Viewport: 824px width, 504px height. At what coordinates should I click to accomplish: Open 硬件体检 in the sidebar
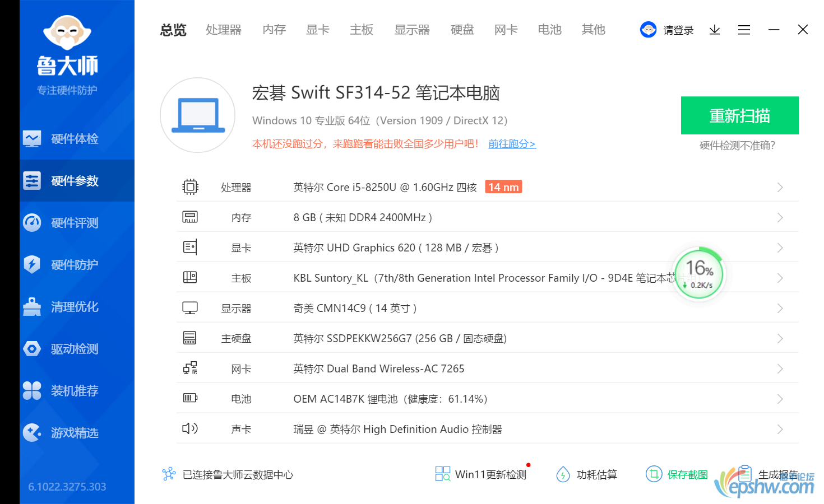click(x=77, y=138)
